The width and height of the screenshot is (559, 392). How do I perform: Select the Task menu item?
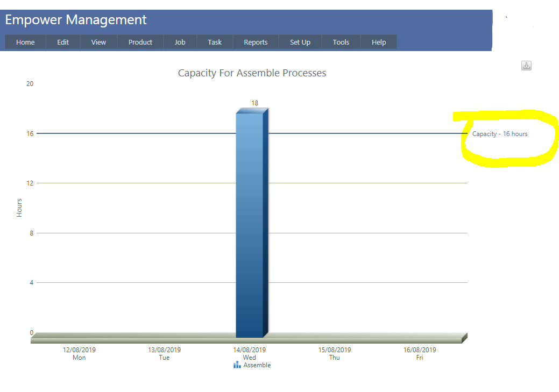pyautogui.click(x=215, y=42)
